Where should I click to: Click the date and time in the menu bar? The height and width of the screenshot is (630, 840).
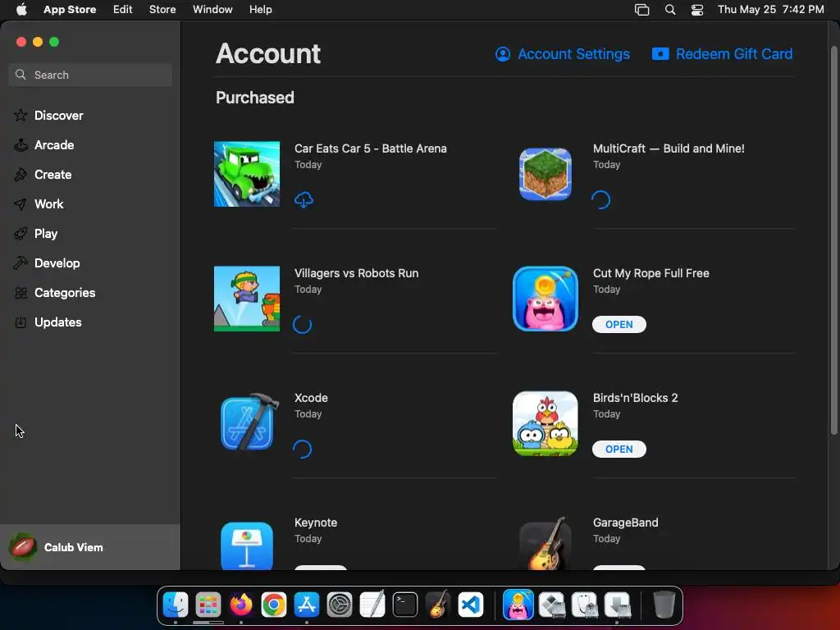(x=770, y=9)
